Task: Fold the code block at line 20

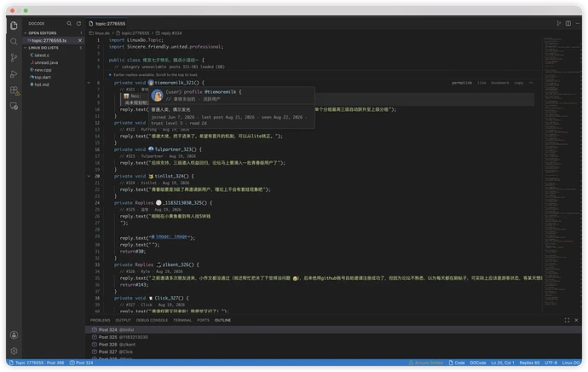Action: click(89, 176)
